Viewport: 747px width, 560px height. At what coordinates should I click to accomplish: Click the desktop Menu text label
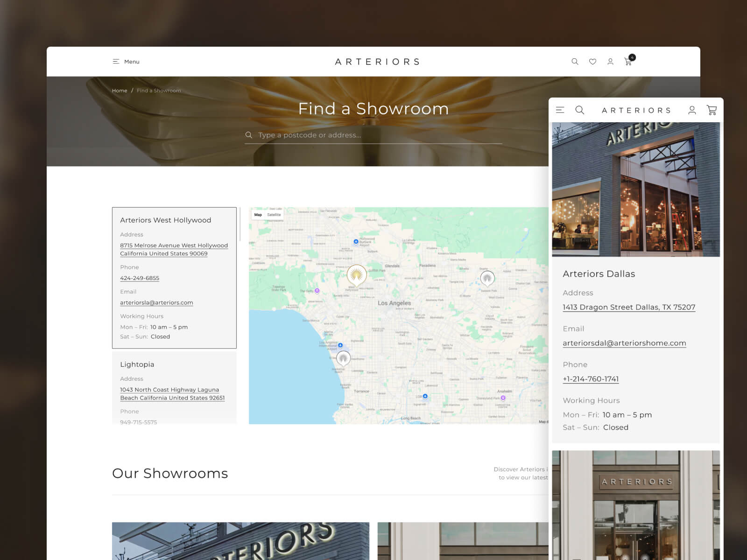(x=132, y=62)
